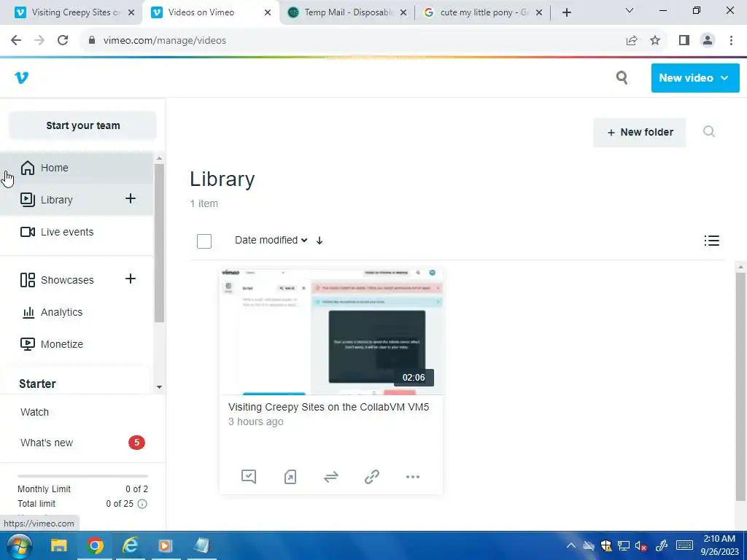Image resolution: width=747 pixels, height=560 pixels.
Task: Click the main page vertical scrollbar
Action: tap(741, 386)
